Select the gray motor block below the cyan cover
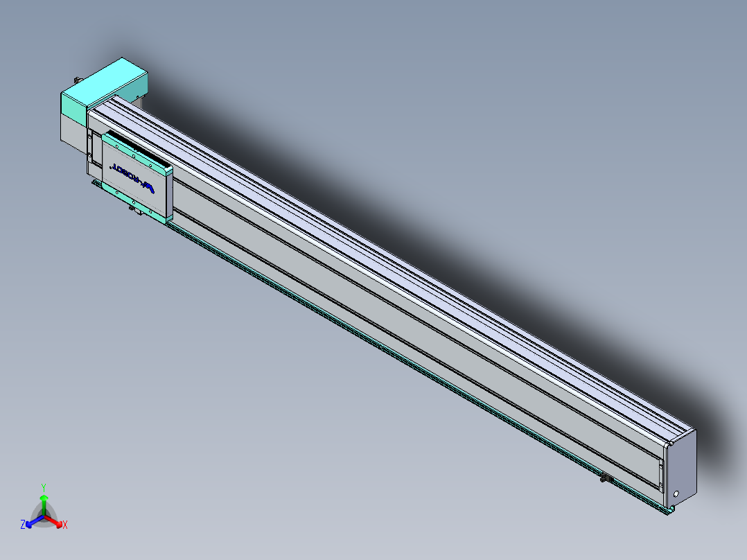The width and height of the screenshot is (747, 560). click(73, 134)
